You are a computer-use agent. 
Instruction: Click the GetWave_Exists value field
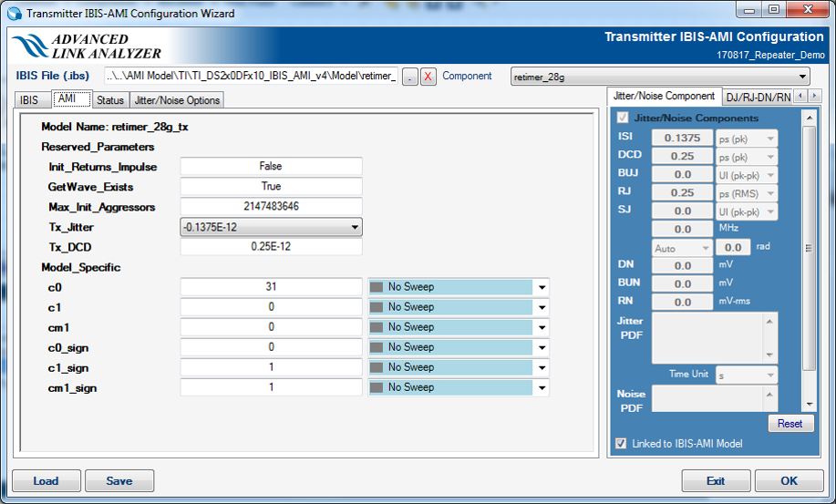(272, 187)
